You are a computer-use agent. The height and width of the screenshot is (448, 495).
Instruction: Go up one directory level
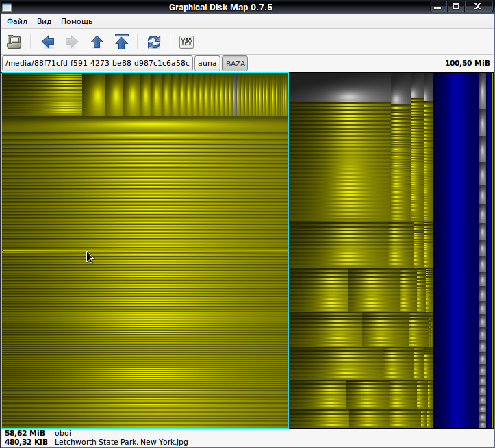97,42
